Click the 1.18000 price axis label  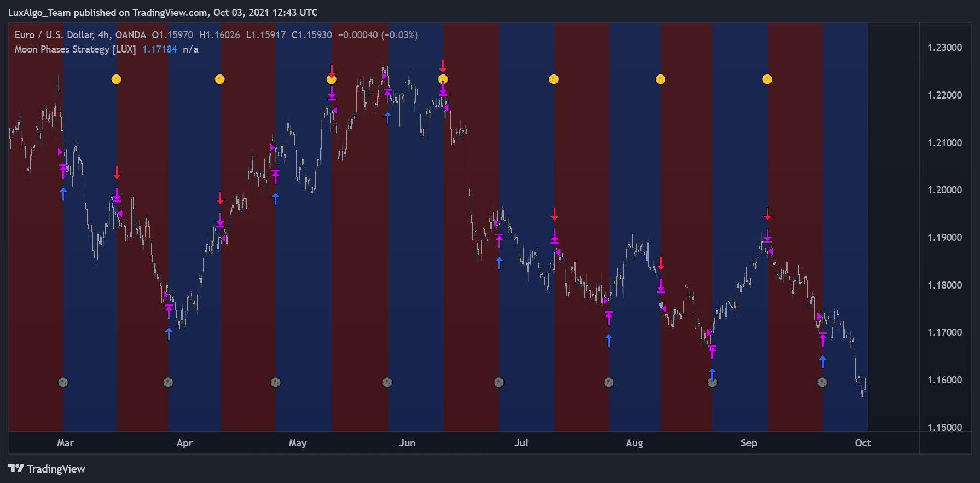[944, 285]
